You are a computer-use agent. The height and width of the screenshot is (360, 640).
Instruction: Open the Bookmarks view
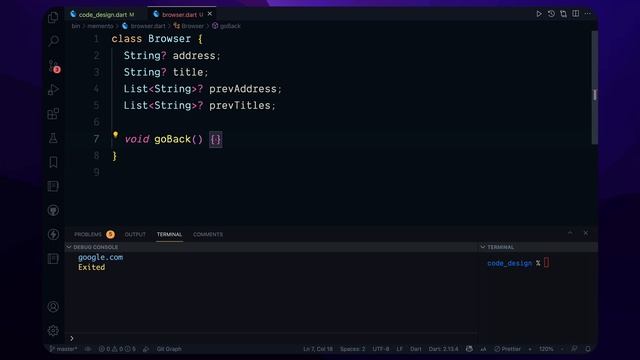53,162
